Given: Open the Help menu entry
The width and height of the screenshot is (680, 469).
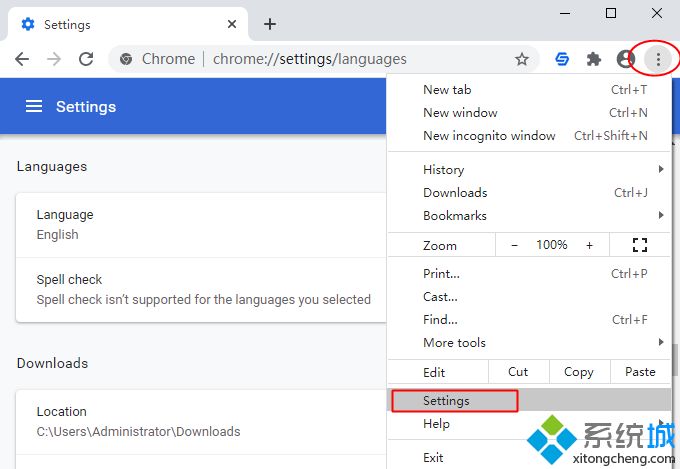Looking at the screenshot, I should (x=529, y=423).
